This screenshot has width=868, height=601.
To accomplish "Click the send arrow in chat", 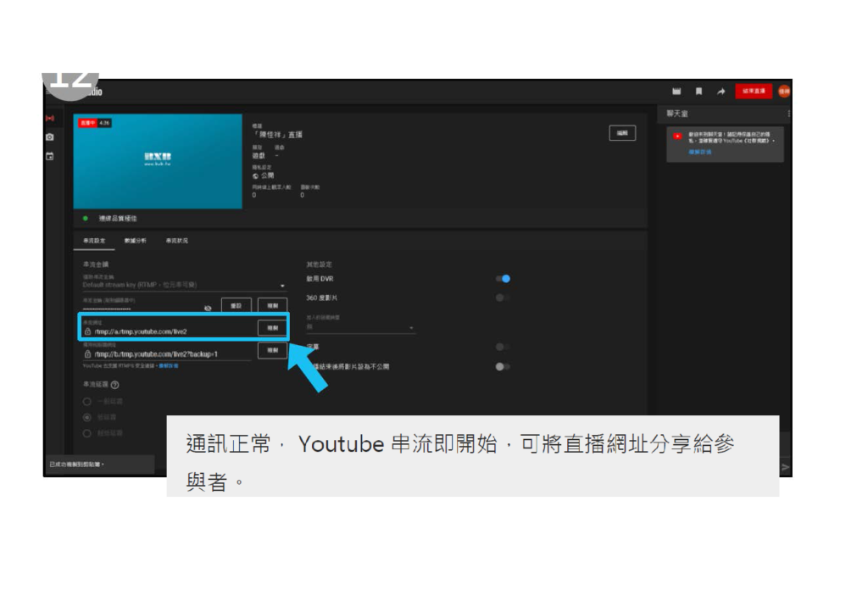I will pos(785,467).
